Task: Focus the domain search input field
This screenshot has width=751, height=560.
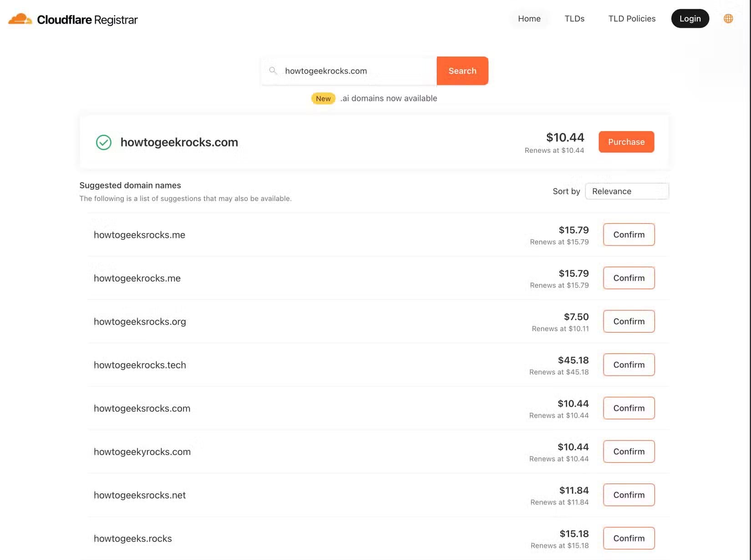Action: (349, 71)
